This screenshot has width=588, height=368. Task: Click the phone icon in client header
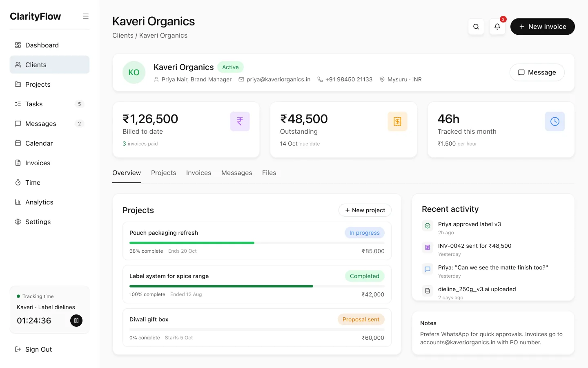click(320, 79)
